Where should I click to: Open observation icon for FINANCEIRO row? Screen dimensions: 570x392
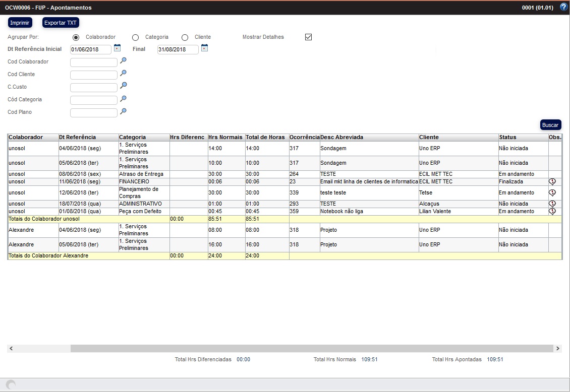552,181
